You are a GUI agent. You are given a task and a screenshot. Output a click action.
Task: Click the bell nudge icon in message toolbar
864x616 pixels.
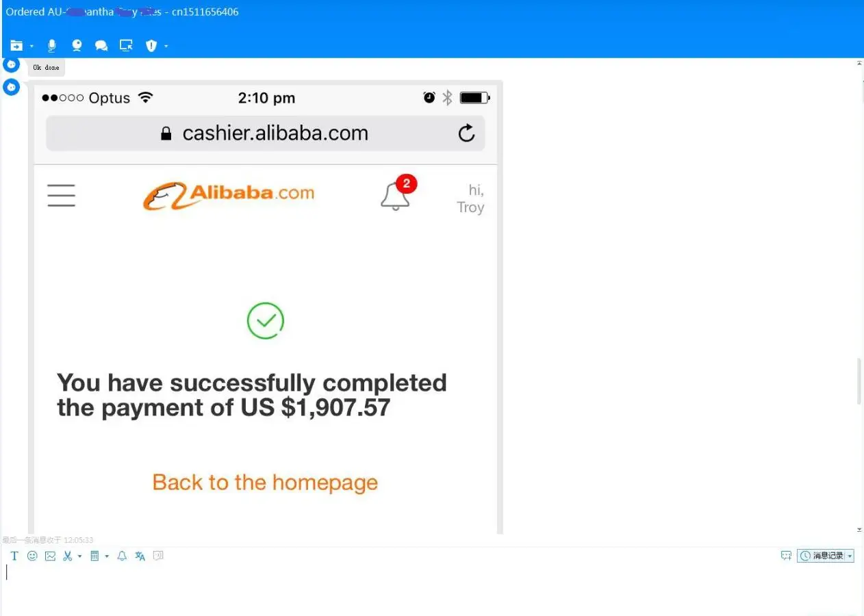[x=122, y=556]
